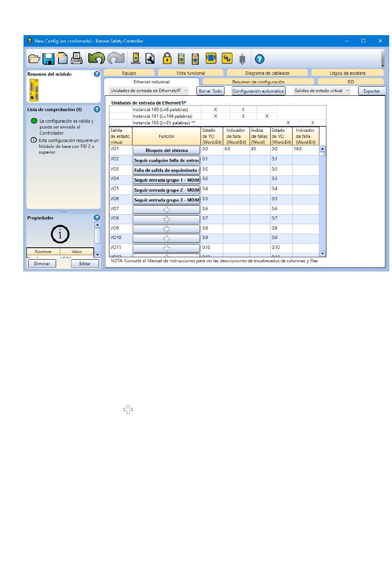Click the table scrollbar down arrow
The height and width of the screenshot is (569, 392).
pos(323,254)
